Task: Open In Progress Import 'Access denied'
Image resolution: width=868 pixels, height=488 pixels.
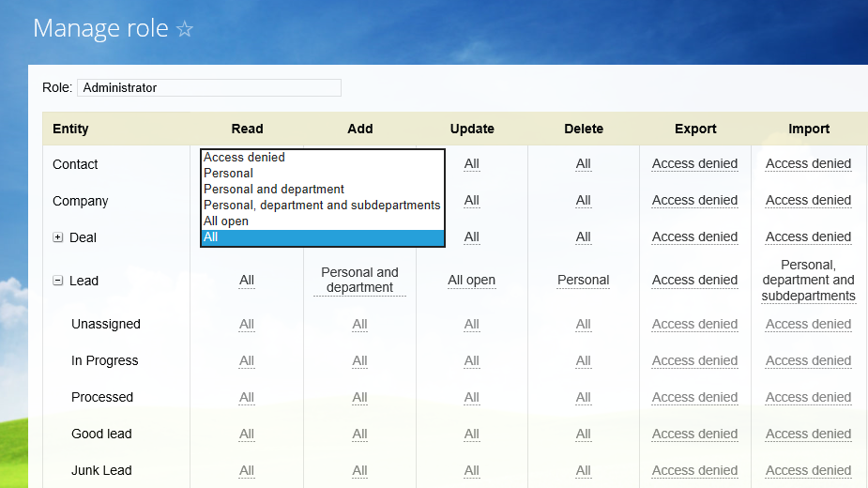Action: pyautogui.click(x=808, y=360)
